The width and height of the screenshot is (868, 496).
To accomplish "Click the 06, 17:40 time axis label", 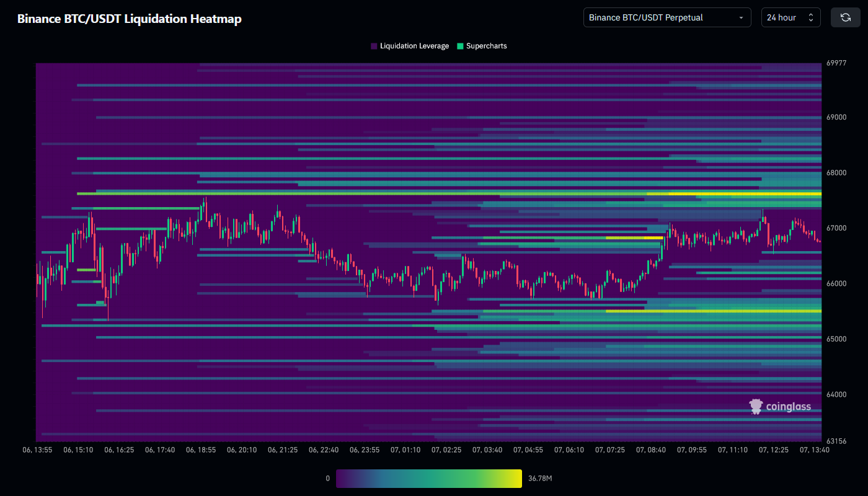I will [x=160, y=450].
